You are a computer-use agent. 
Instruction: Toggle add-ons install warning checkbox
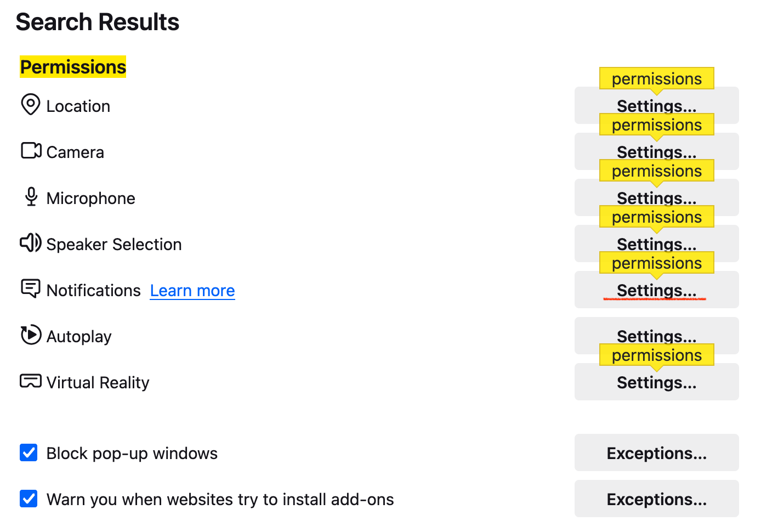click(29, 499)
